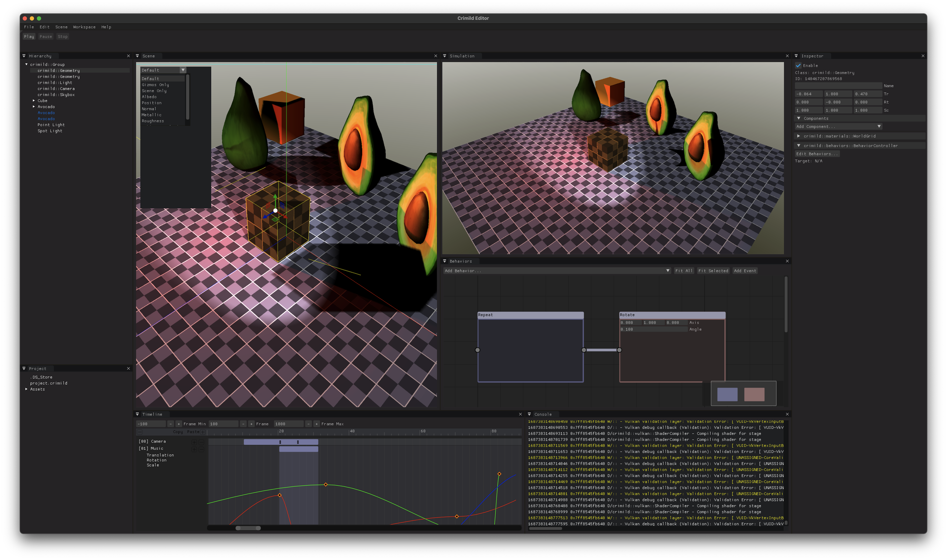Screen dimensions: 947x560
Task: Open the Simulation panel collapse triangle menu
Action: 444,56
